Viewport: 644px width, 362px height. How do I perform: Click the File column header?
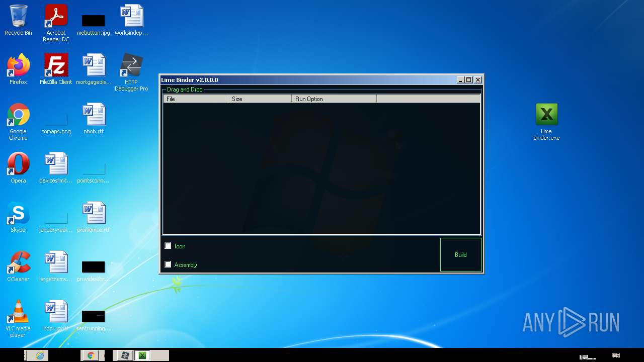[x=196, y=99]
